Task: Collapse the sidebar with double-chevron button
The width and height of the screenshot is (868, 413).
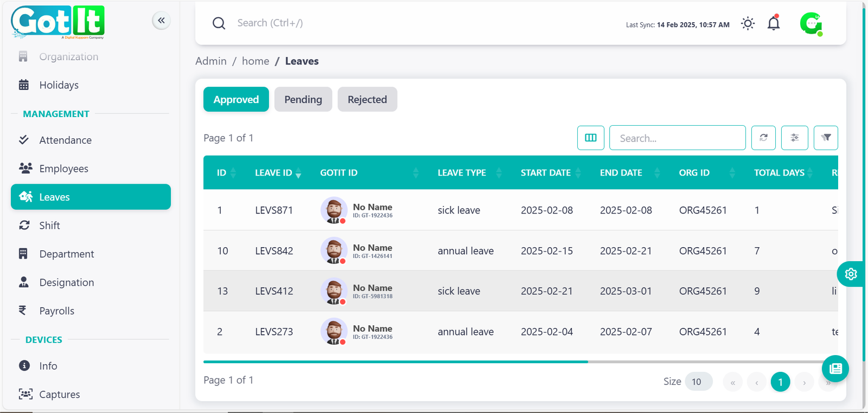Action: [161, 21]
